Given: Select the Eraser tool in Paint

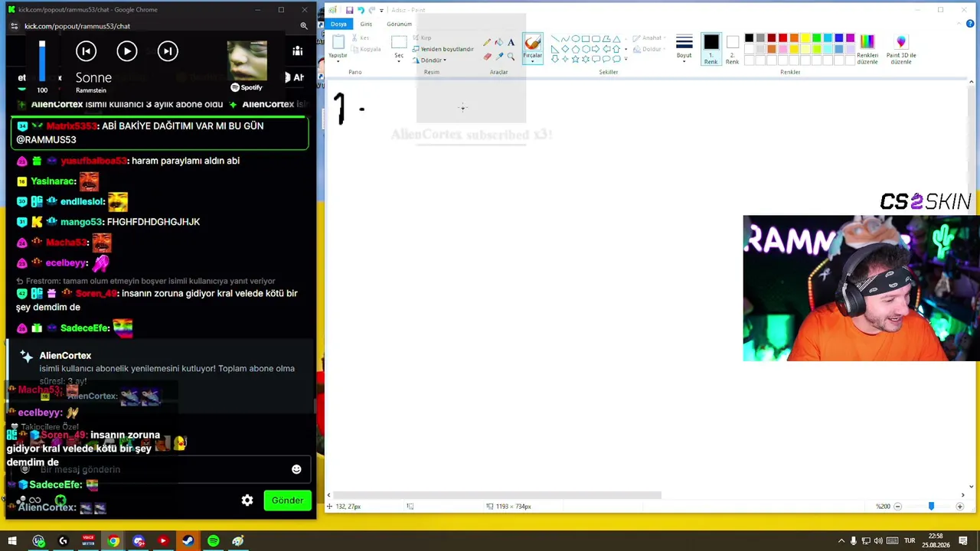Looking at the screenshot, I should pyautogui.click(x=487, y=56).
